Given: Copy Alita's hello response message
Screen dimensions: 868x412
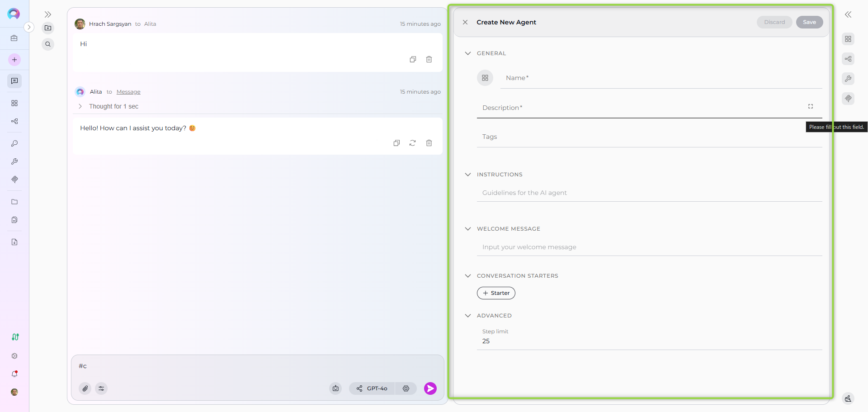Looking at the screenshot, I should point(396,143).
